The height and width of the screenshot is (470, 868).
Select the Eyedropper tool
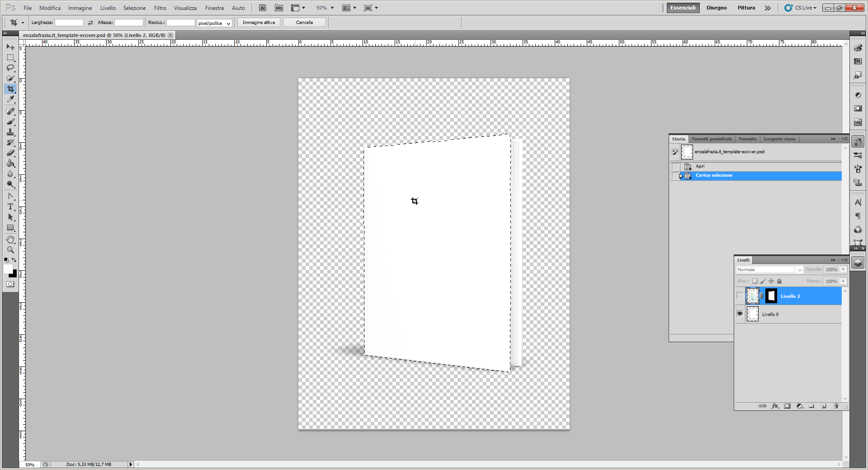(10, 99)
